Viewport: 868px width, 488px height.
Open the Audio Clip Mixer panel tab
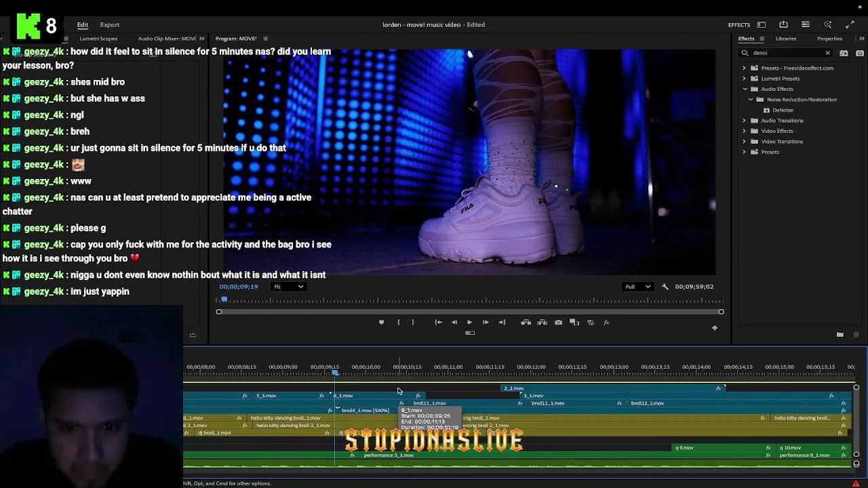coord(167,39)
